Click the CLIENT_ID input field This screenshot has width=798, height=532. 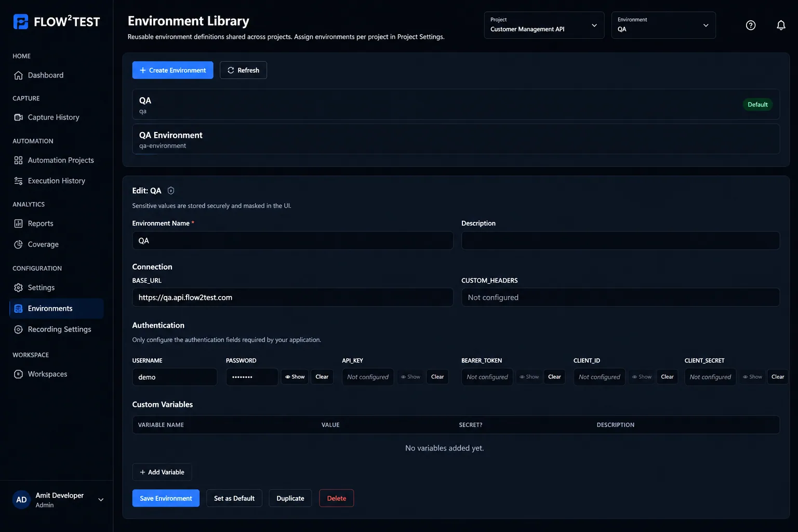tap(600, 377)
